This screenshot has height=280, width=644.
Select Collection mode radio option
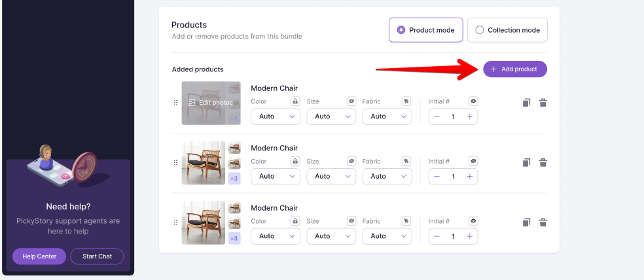[507, 30]
